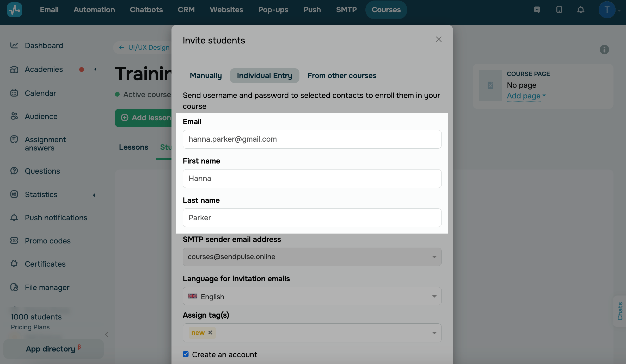Viewport: 626px width, 364px height.
Task: Open the Automation menu in top navigation
Action: tap(94, 10)
